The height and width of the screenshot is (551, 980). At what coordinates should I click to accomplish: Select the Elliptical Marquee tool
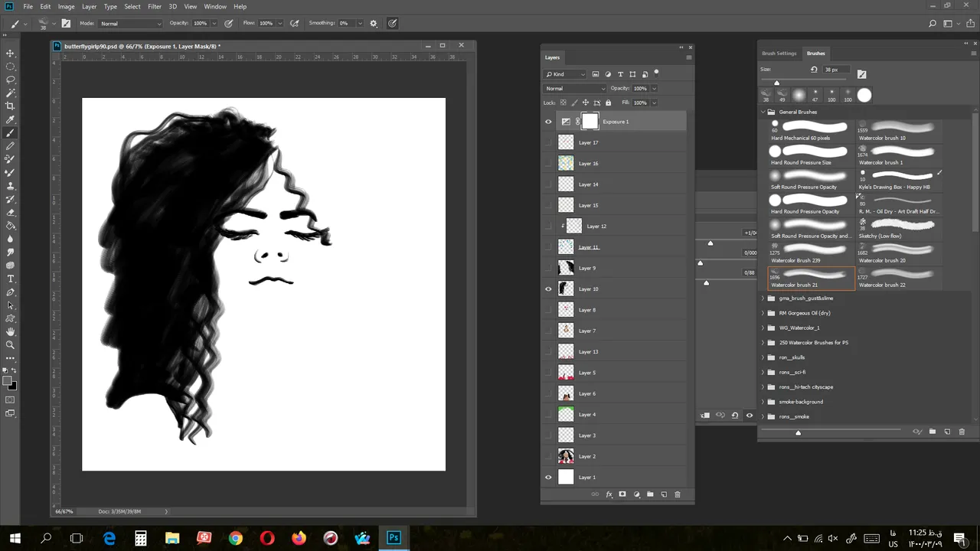[x=11, y=67]
